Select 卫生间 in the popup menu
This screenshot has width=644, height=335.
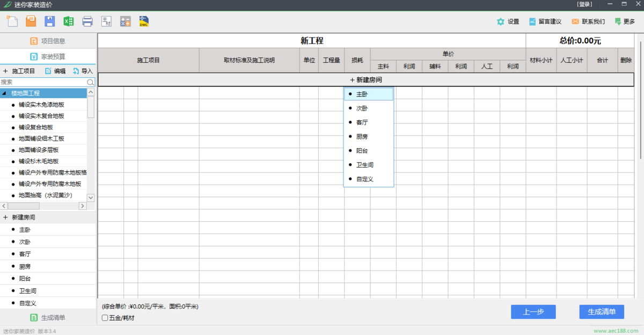pos(369,165)
